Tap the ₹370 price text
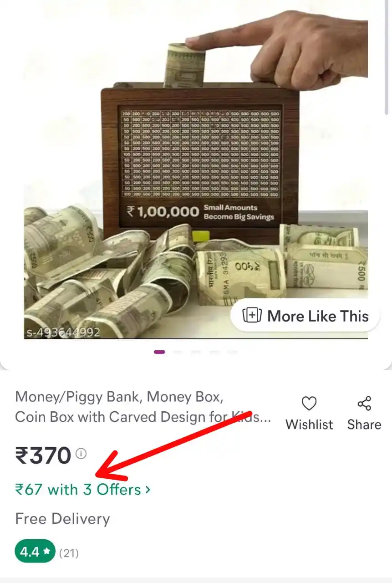The image size is (392, 583). [x=43, y=455]
